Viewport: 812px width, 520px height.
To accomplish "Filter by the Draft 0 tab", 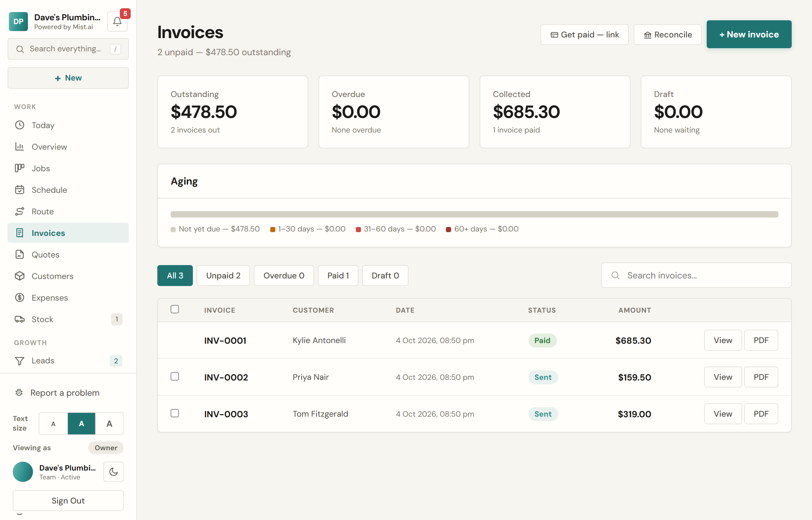I will [x=385, y=276].
